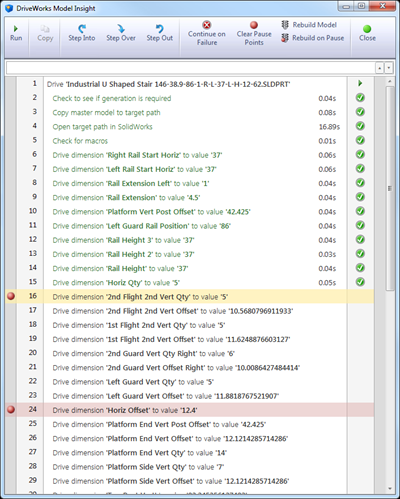
Task: Click the Run toolbar button
Action: tap(16, 34)
